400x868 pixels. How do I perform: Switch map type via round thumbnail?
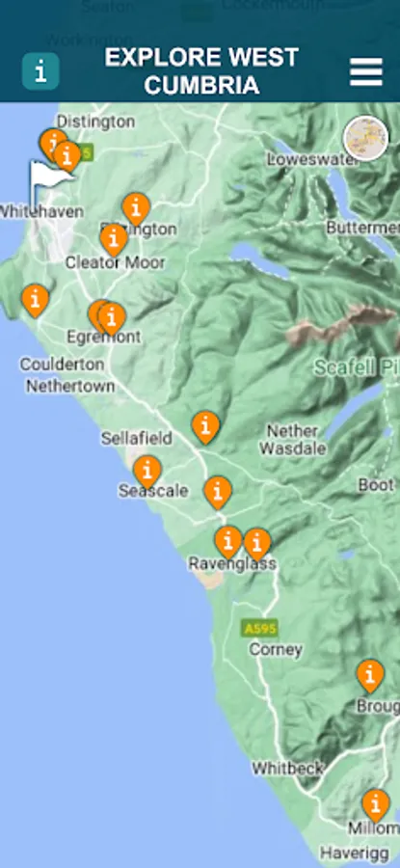[365, 138]
